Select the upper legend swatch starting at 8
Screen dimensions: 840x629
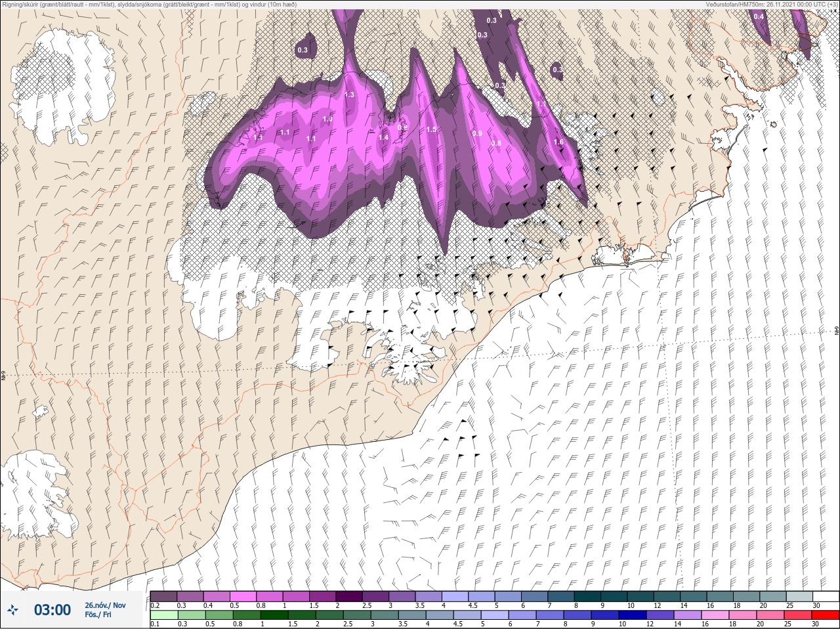click(x=587, y=596)
